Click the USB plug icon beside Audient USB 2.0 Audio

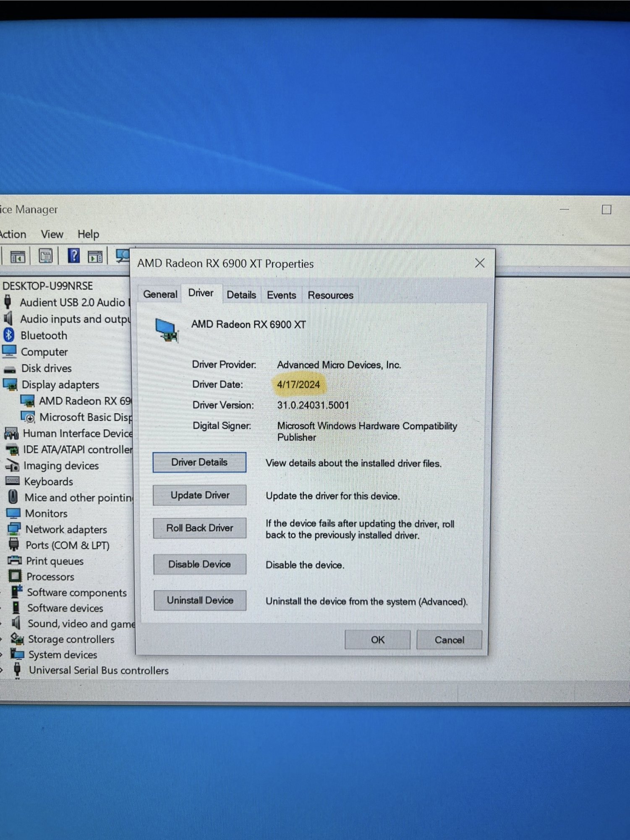pyautogui.click(x=8, y=302)
